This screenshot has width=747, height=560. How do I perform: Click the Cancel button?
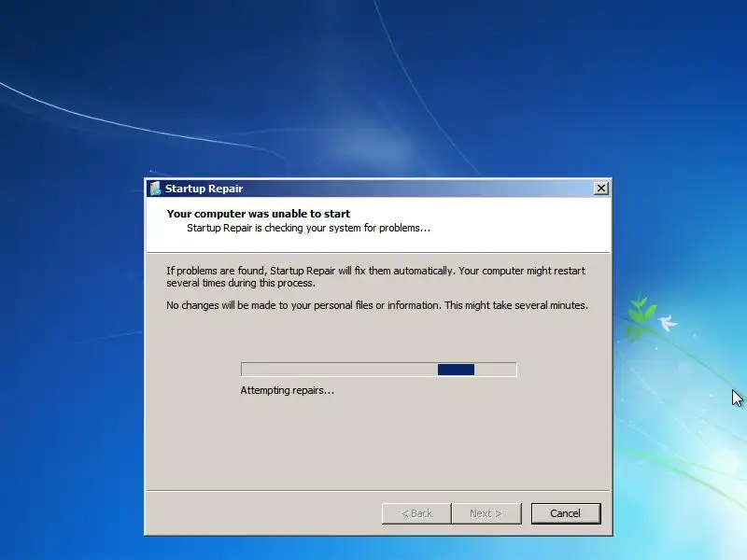566,513
